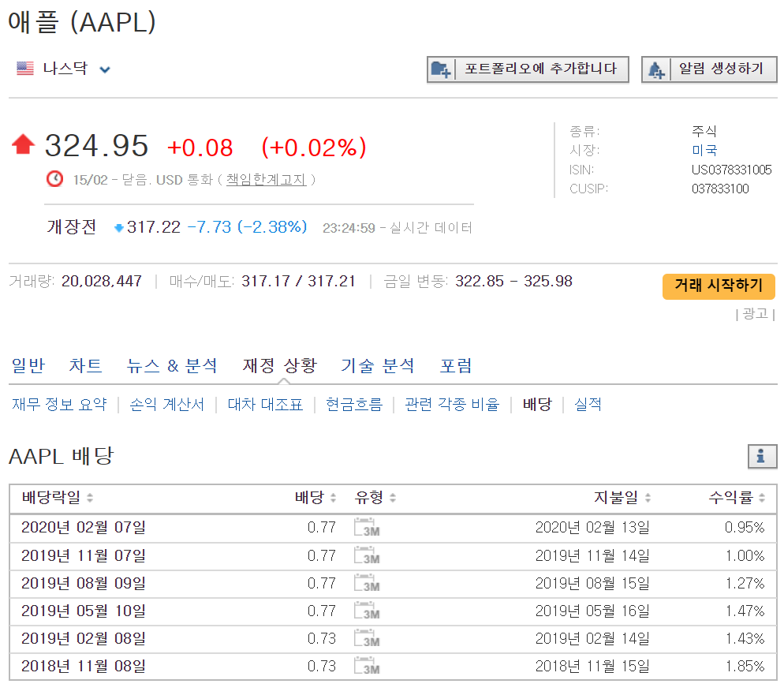Click the 거래 시작하기 button
Viewport: 784px width, 695px height.
719,286
